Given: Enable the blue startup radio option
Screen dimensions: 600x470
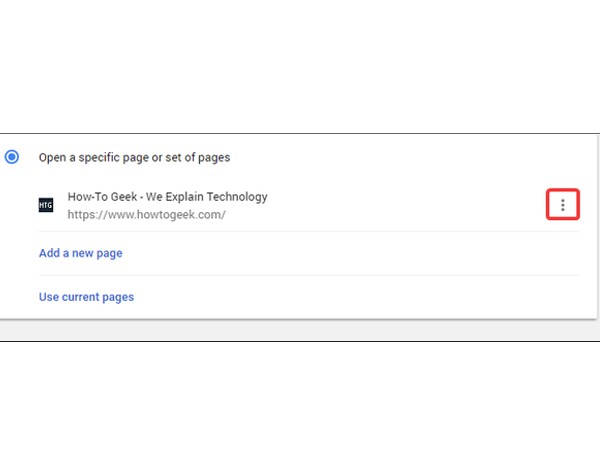Looking at the screenshot, I should point(12,157).
